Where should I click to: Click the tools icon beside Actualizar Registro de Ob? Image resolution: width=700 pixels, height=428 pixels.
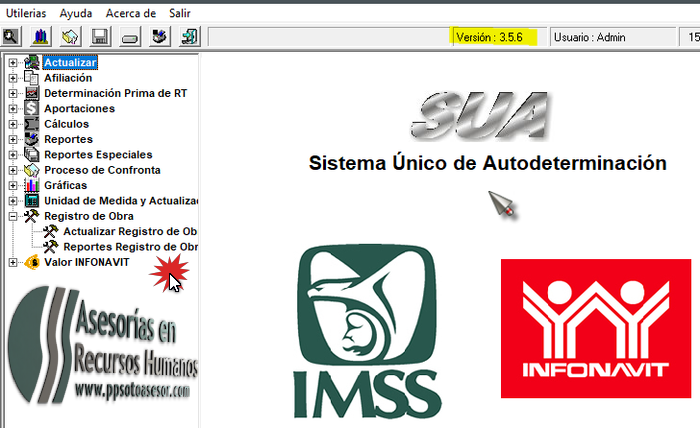point(50,231)
